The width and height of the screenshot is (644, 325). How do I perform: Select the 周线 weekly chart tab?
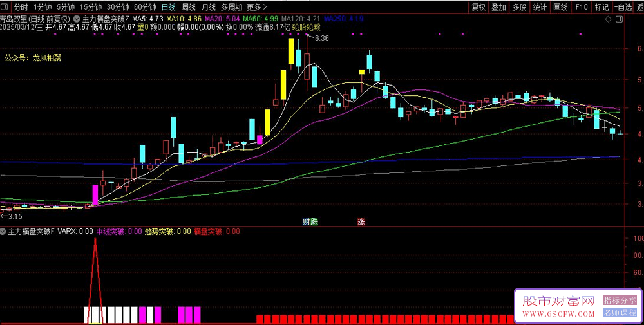click(x=189, y=7)
